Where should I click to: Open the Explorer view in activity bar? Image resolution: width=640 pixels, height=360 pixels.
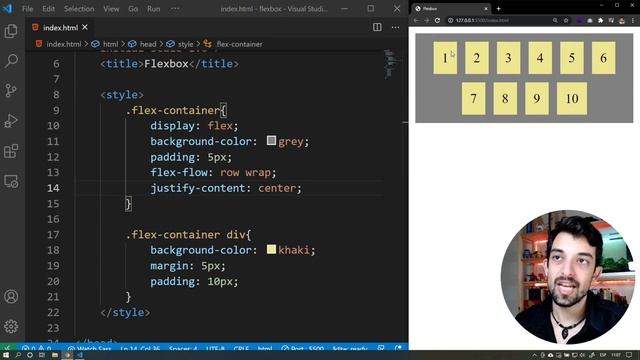(11, 31)
